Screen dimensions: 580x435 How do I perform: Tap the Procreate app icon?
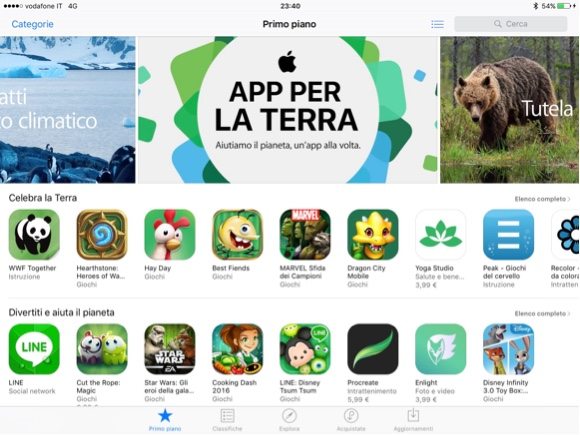click(x=373, y=349)
